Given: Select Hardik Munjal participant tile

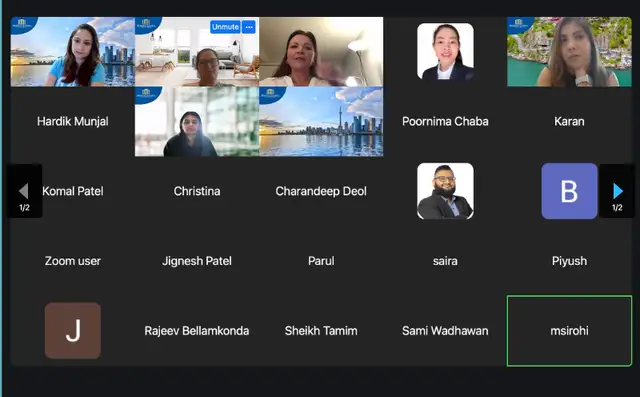Looking at the screenshot, I should point(73,121).
